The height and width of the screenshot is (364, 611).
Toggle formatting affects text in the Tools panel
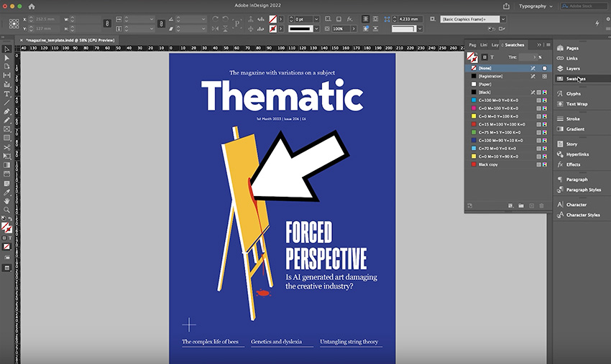(x=10, y=238)
